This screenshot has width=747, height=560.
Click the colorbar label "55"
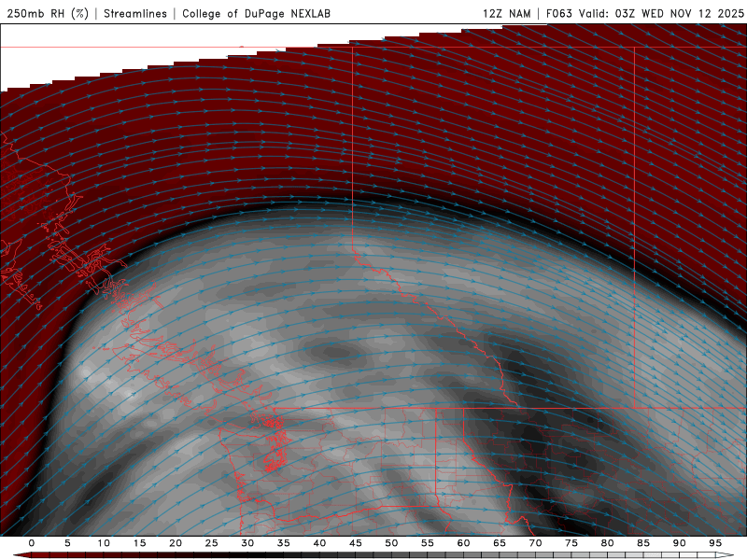[x=428, y=543]
